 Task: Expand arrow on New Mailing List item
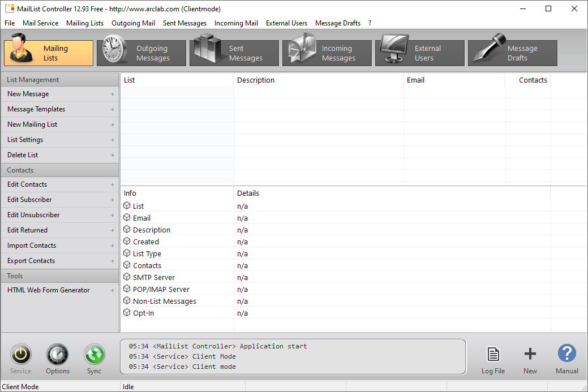(112, 124)
